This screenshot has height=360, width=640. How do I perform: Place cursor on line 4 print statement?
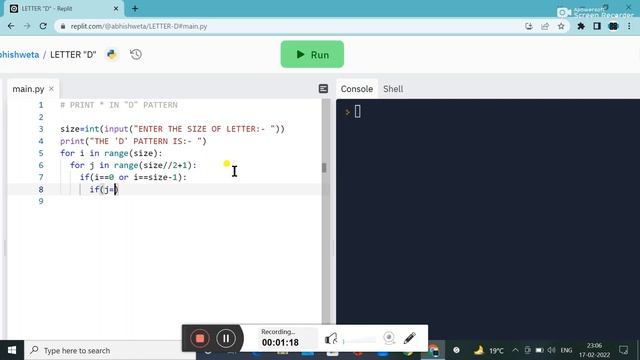133,141
